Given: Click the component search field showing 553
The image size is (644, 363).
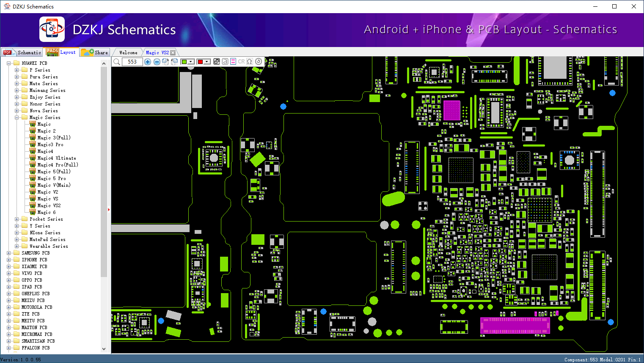Looking at the screenshot, I should coord(132,62).
